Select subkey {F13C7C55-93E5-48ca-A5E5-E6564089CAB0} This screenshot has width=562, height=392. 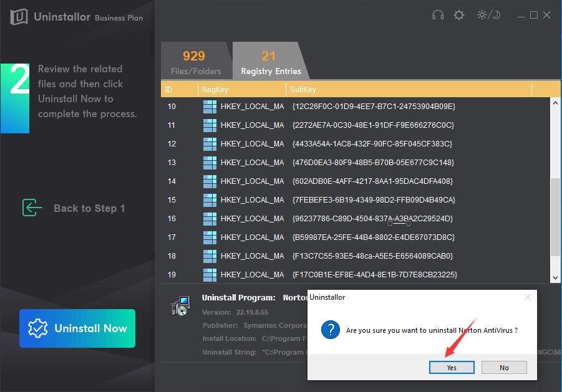tap(373, 256)
